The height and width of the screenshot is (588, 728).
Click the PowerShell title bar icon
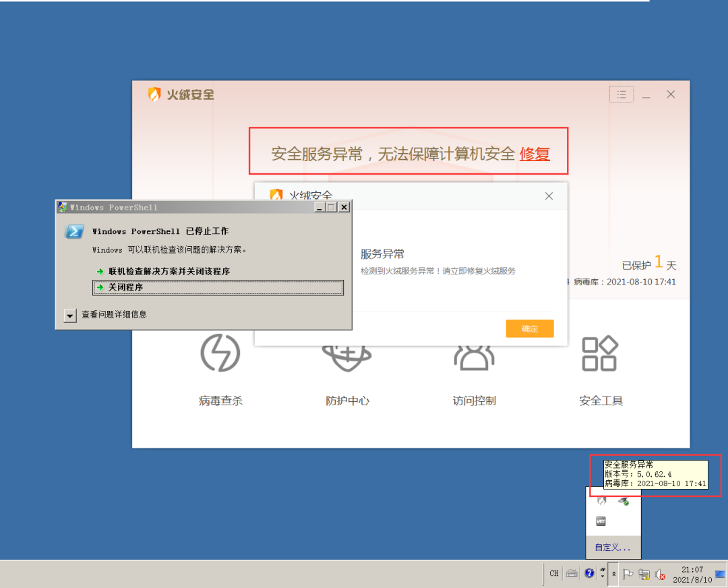pyautogui.click(x=63, y=207)
